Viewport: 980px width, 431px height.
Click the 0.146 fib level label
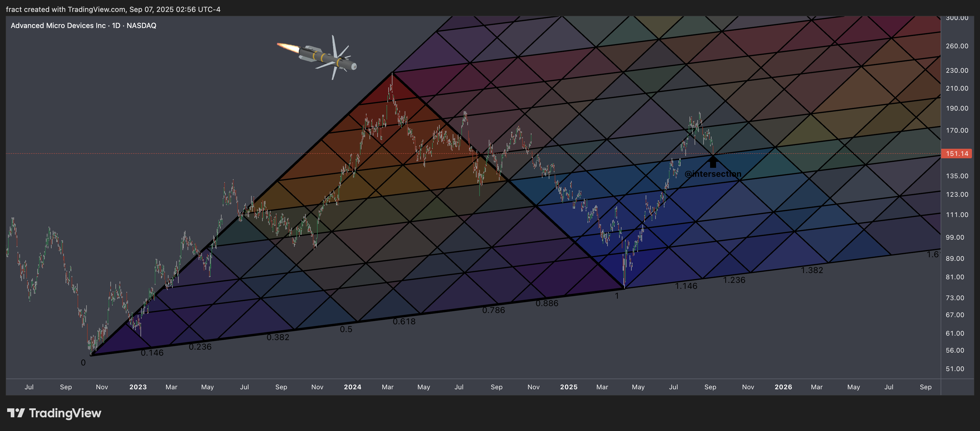(x=152, y=353)
